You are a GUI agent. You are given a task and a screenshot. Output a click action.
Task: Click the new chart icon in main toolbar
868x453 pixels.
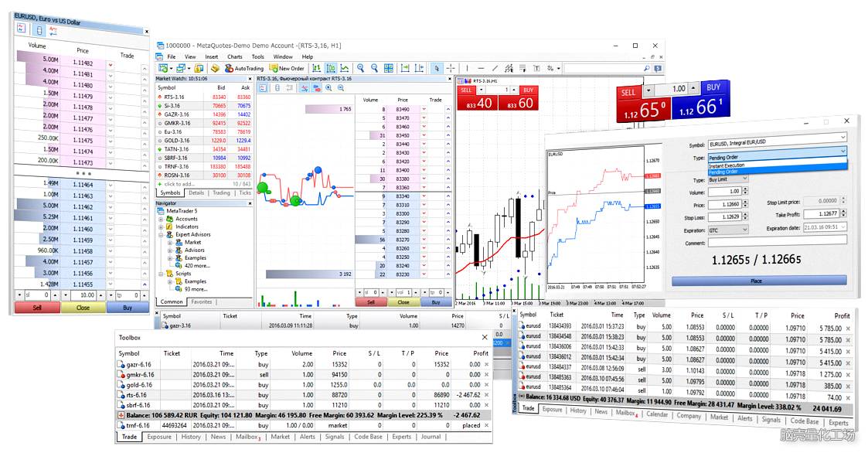coord(163,68)
